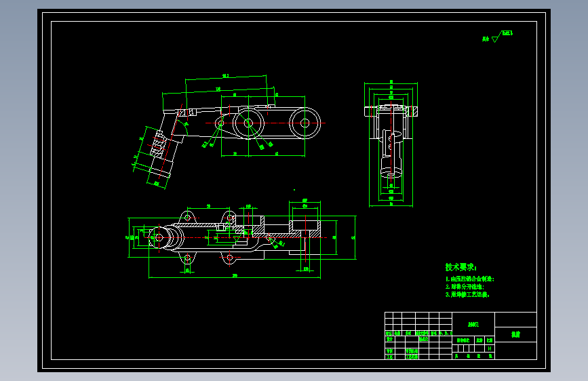The image size is (588, 381).
Task: Click technical note line number 2
Action: 465,287
